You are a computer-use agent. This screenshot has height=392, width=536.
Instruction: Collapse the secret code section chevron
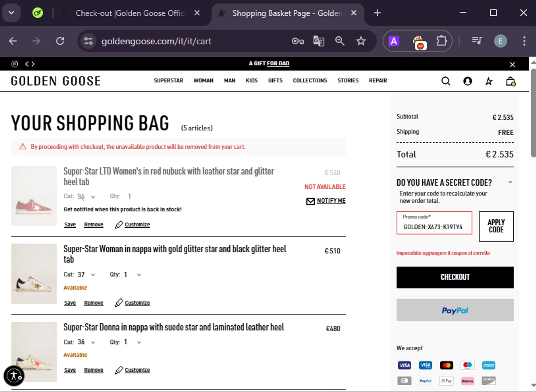(510, 182)
